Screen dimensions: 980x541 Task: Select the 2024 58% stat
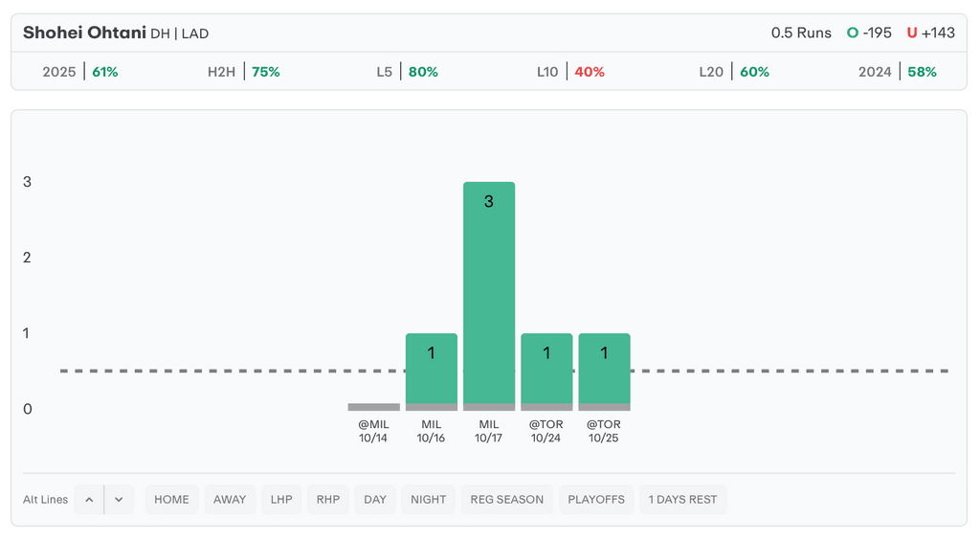(897, 72)
